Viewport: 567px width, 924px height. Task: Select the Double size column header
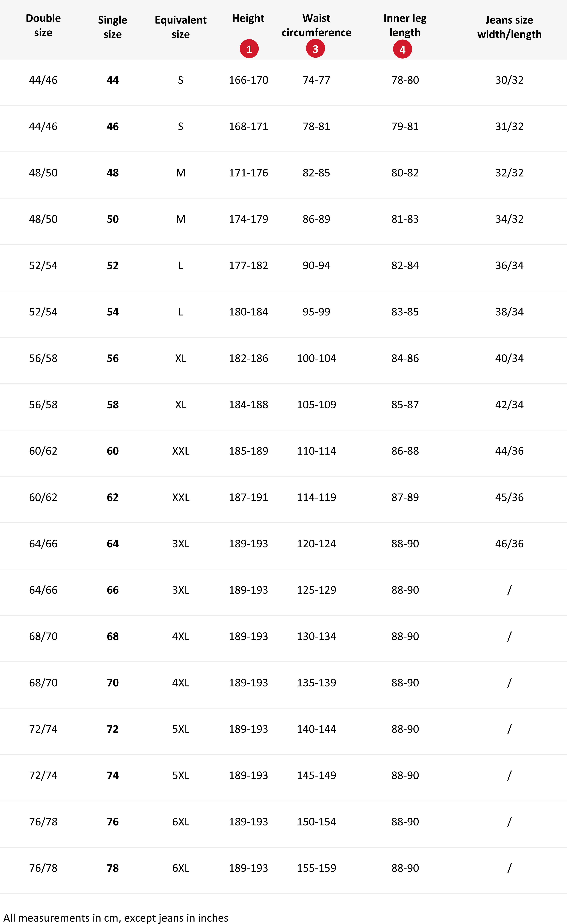point(43,25)
